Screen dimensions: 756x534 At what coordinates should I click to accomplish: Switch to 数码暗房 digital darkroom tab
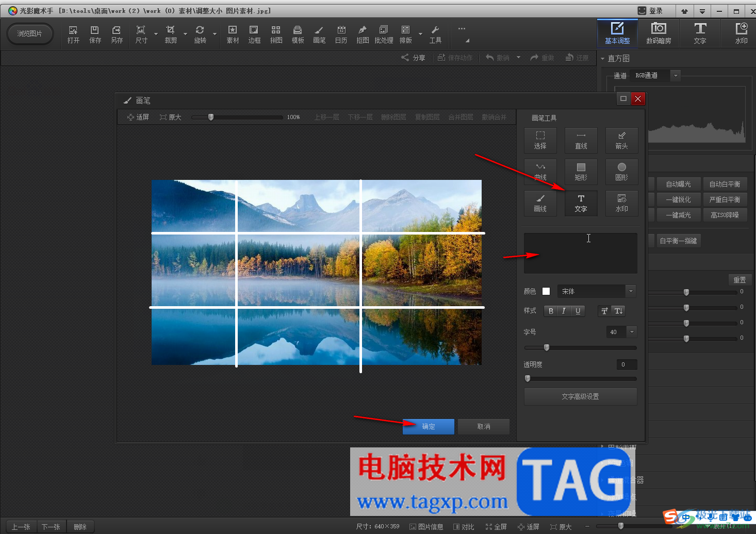click(x=659, y=33)
